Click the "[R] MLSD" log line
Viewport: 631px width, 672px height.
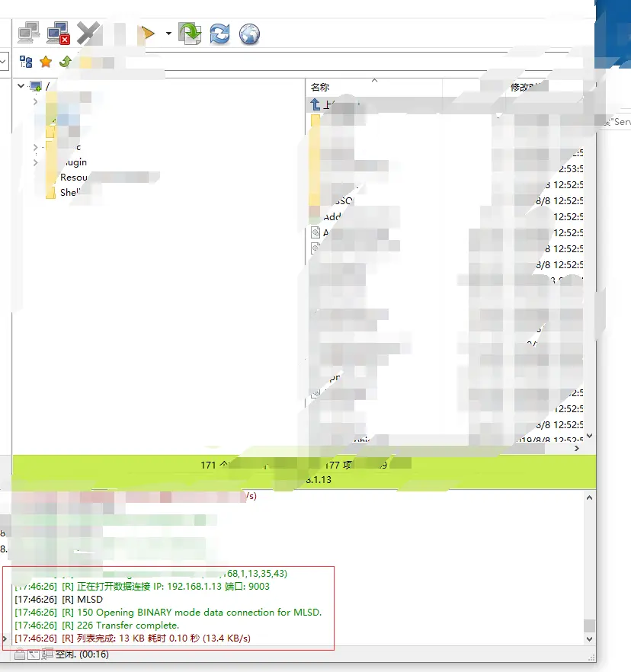59,599
